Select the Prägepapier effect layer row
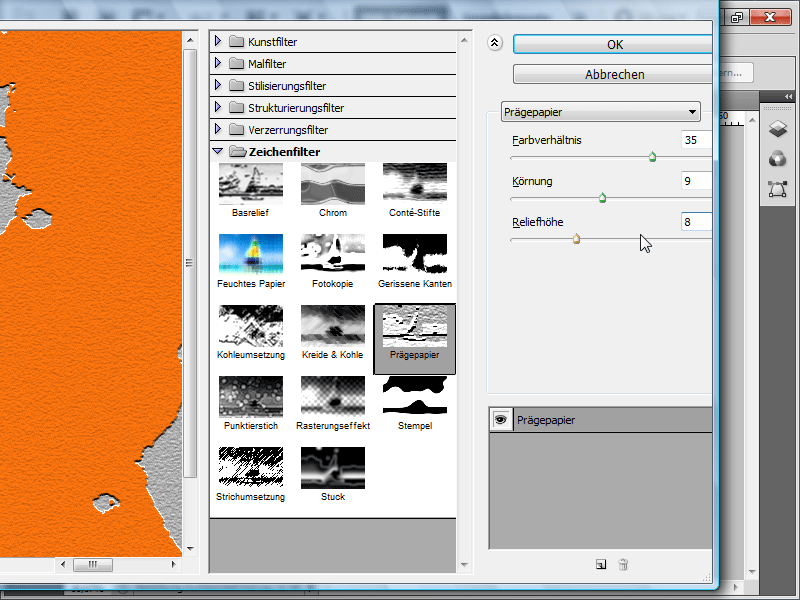The height and width of the screenshot is (600, 800). click(x=601, y=420)
